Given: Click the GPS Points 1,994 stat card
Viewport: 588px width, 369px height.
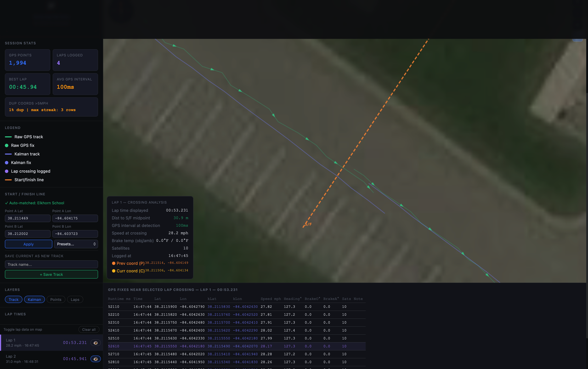Looking at the screenshot, I should click(x=28, y=60).
